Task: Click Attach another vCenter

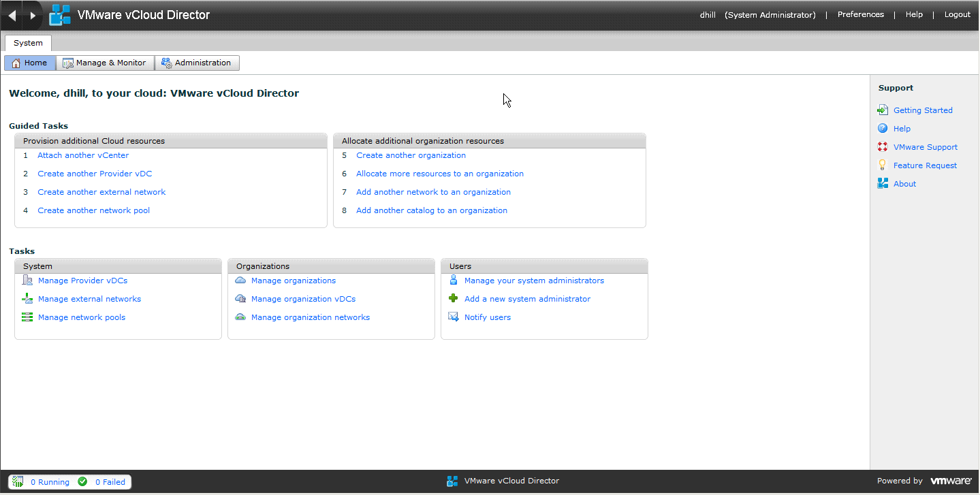Action: [x=83, y=155]
